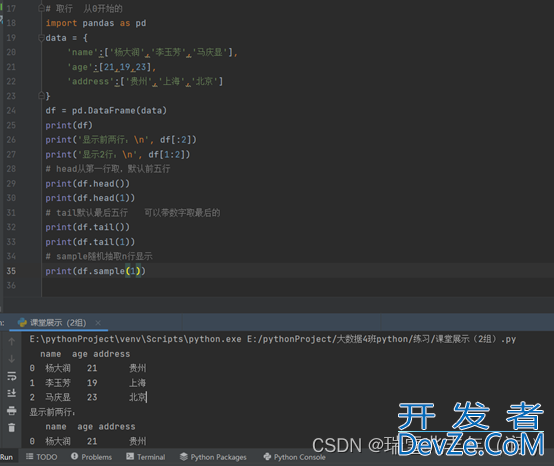554x466 pixels.
Task: Select the 课堂展示 (2组) run tab
Action: 53,323
